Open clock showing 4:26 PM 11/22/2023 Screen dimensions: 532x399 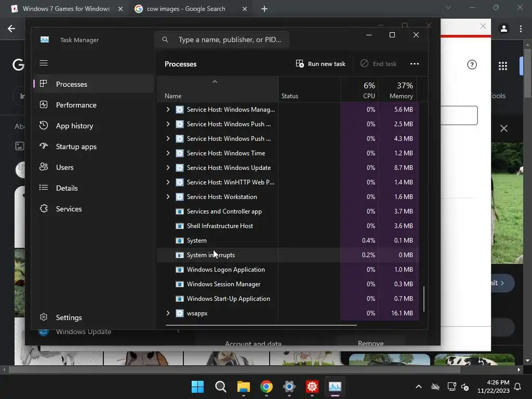(494, 387)
